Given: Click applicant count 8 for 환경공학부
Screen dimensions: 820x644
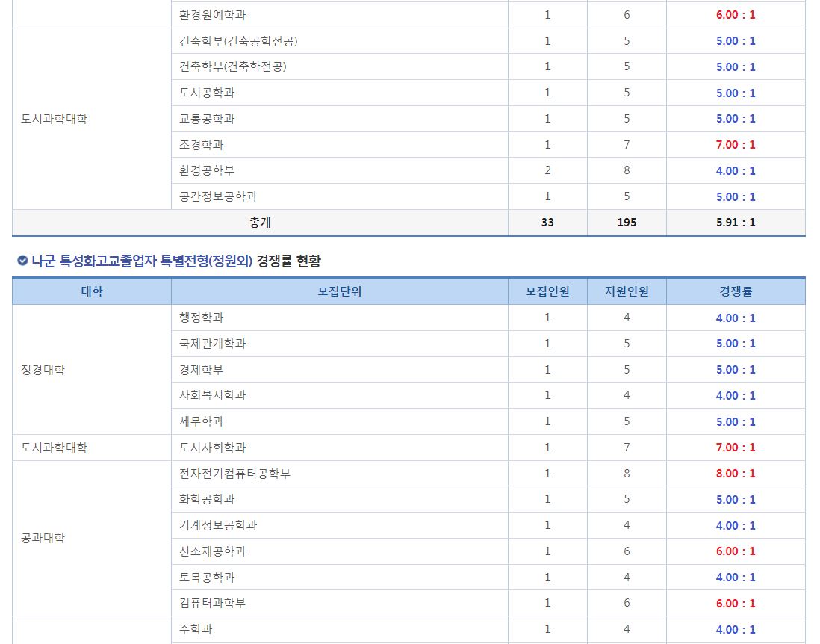Looking at the screenshot, I should (627, 170).
